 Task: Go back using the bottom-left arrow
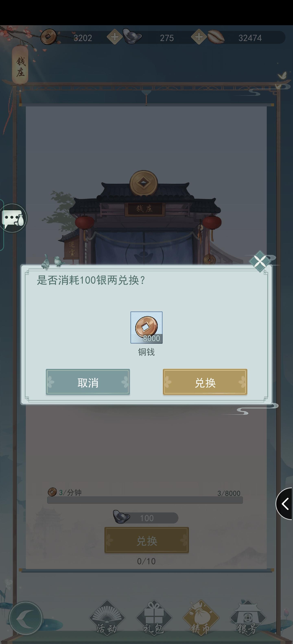click(25, 618)
